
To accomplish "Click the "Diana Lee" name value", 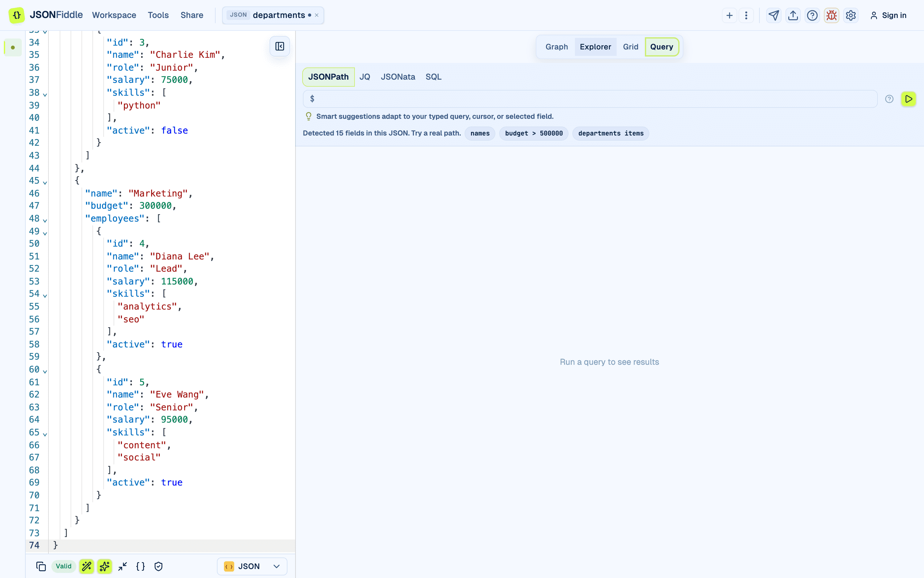I will point(180,256).
